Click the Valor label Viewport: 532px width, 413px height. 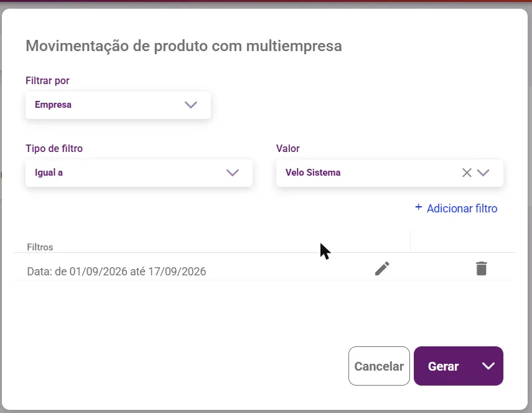point(287,148)
